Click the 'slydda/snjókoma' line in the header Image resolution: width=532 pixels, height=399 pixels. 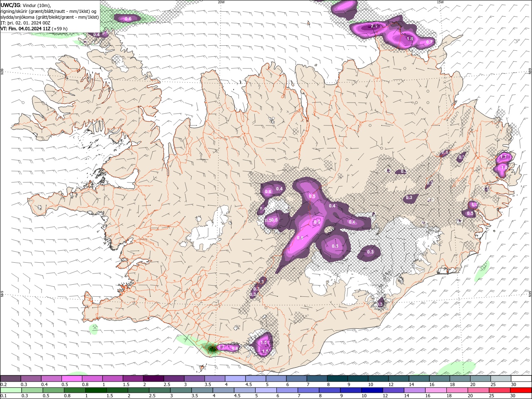click(x=50, y=17)
